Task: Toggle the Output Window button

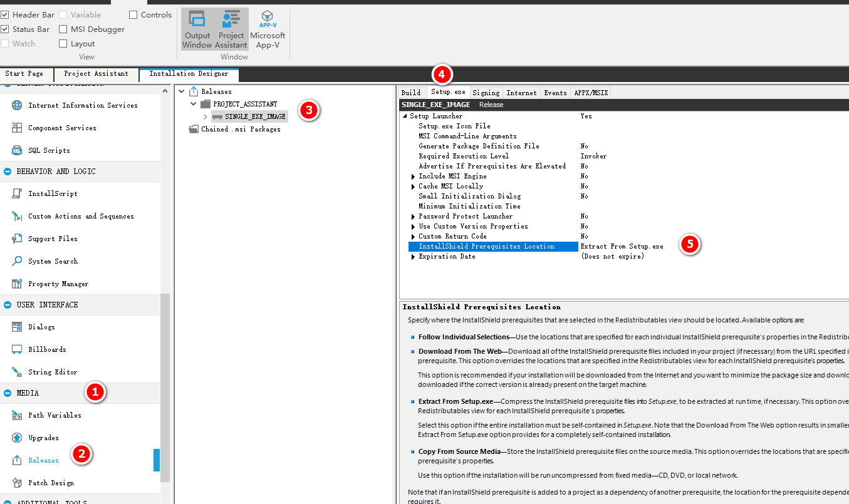Action: pos(197,29)
